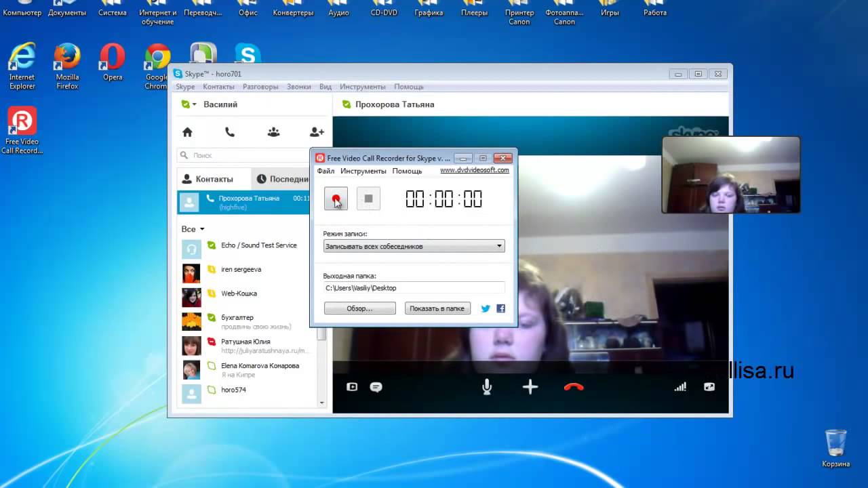Select contact iren sergeeva
Screen dimensions: 868x488
[x=247, y=272]
